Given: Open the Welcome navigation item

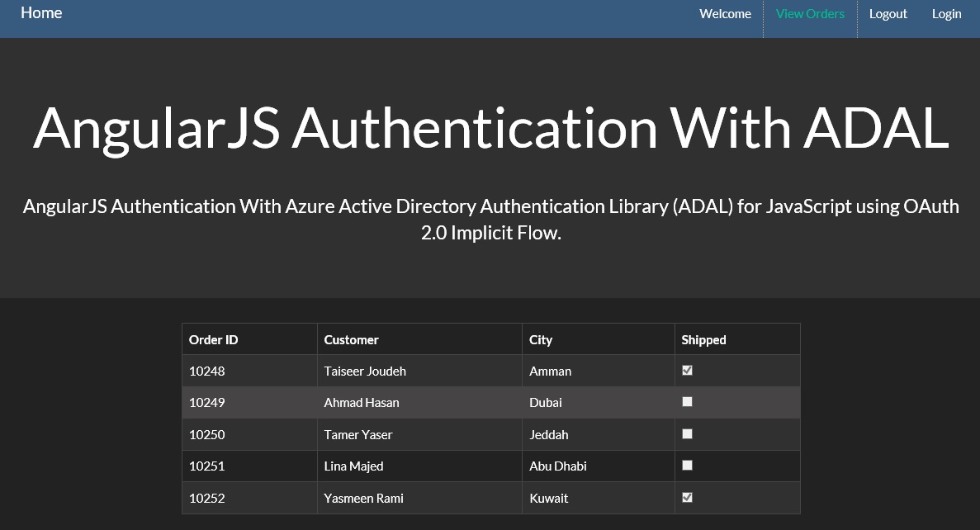Looking at the screenshot, I should (x=725, y=13).
